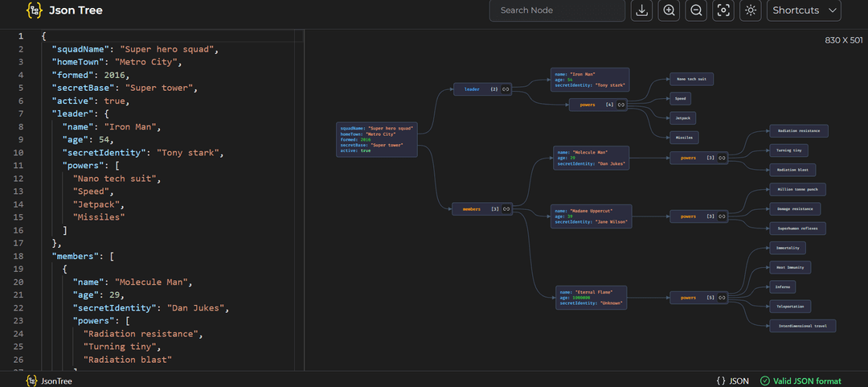Collapse the members node link icon
Image resolution: width=868 pixels, height=387 pixels.
506,209
